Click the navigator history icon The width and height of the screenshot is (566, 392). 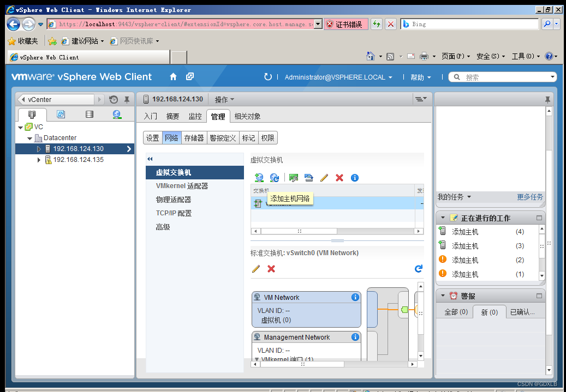114,100
